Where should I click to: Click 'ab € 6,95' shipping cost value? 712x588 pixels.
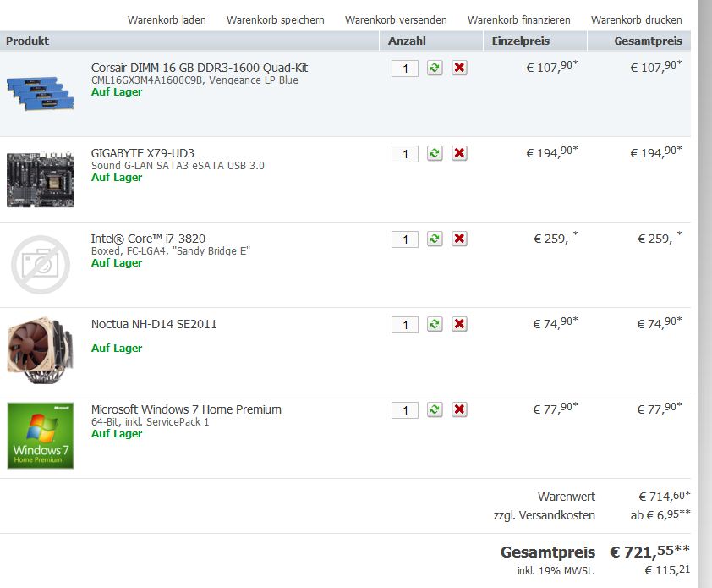660,515
